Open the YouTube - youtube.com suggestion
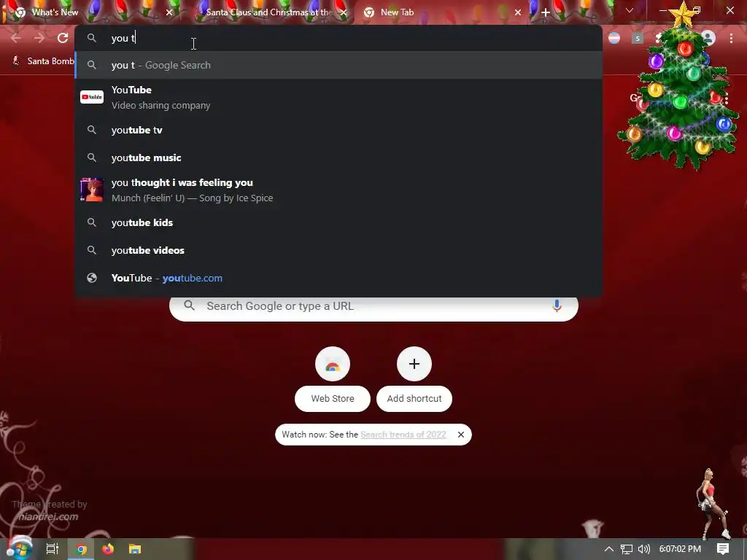The width and height of the screenshot is (747, 560). pyautogui.click(x=338, y=278)
